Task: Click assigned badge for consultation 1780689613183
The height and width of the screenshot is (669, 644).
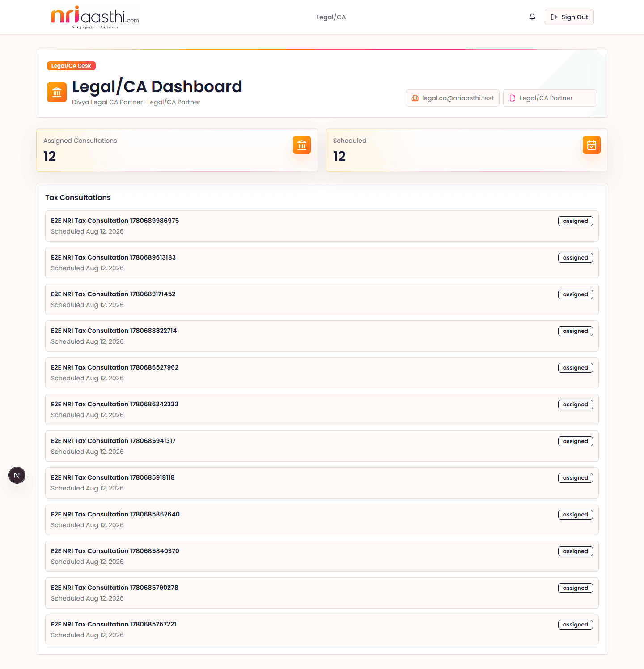Action: tap(576, 258)
